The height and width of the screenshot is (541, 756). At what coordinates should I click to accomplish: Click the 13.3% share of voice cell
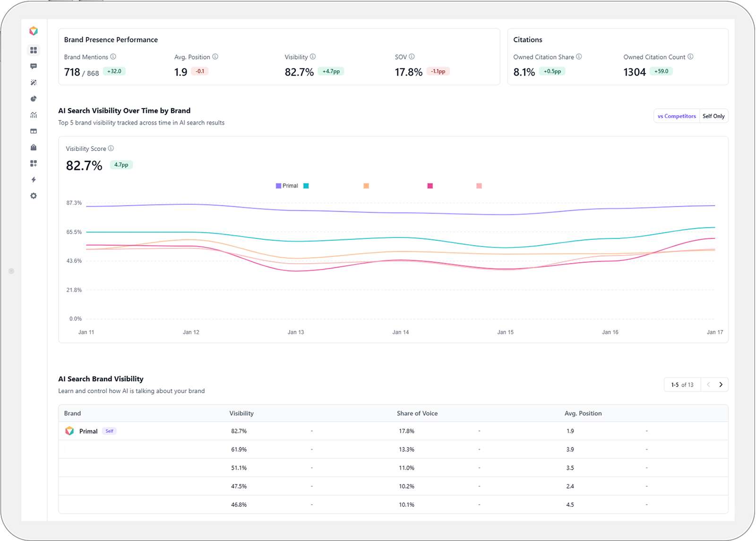pos(407,449)
